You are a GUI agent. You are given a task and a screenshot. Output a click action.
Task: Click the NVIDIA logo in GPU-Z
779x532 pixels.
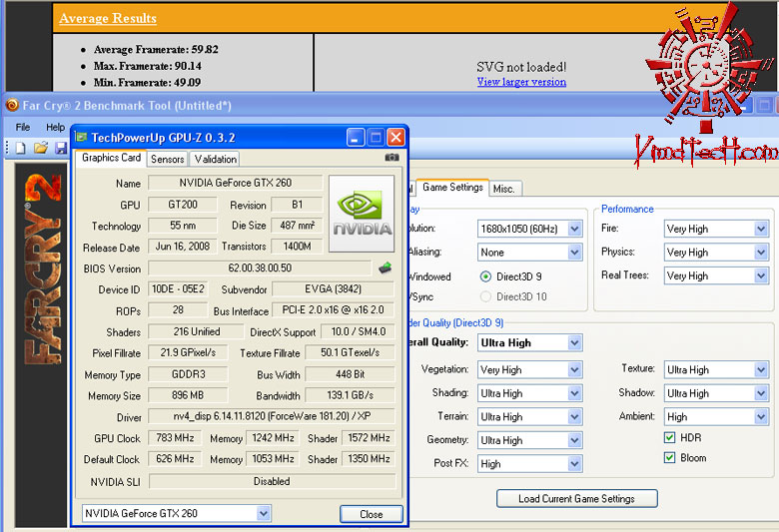[x=362, y=214]
